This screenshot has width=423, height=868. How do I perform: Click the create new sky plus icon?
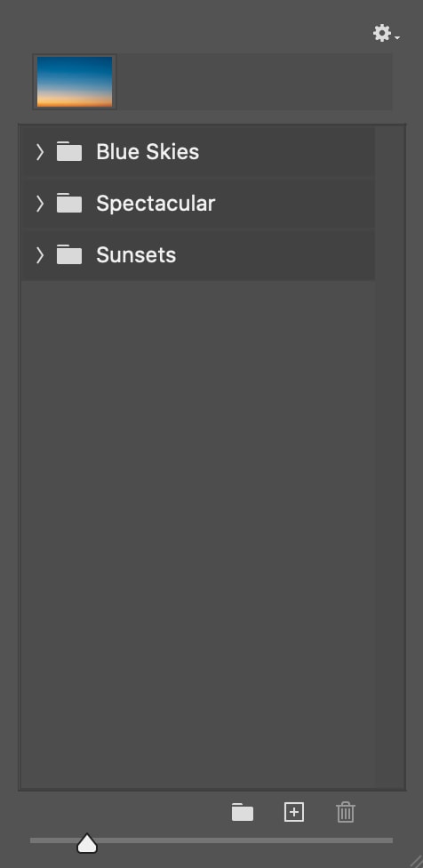tap(294, 812)
